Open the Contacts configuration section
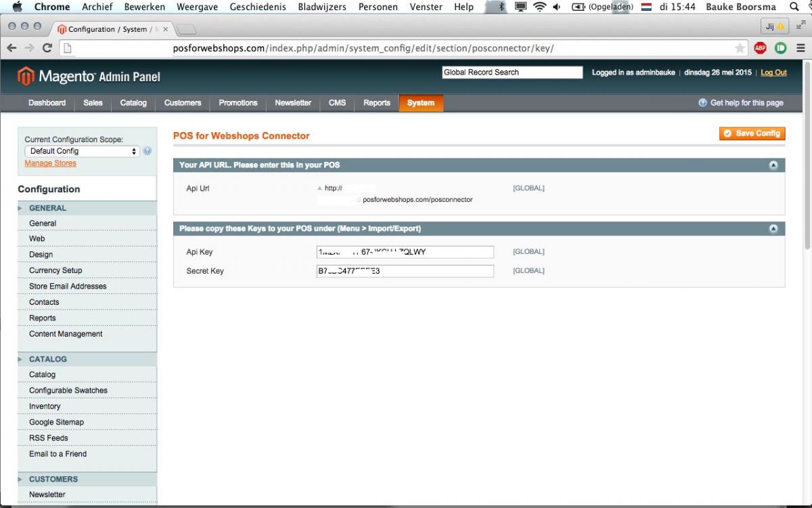812x508 pixels. click(x=44, y=302)
